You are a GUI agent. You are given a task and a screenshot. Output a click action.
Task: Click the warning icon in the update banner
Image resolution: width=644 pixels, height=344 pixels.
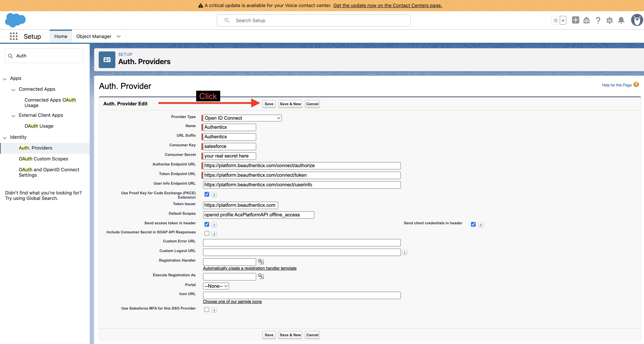[201, 5]
